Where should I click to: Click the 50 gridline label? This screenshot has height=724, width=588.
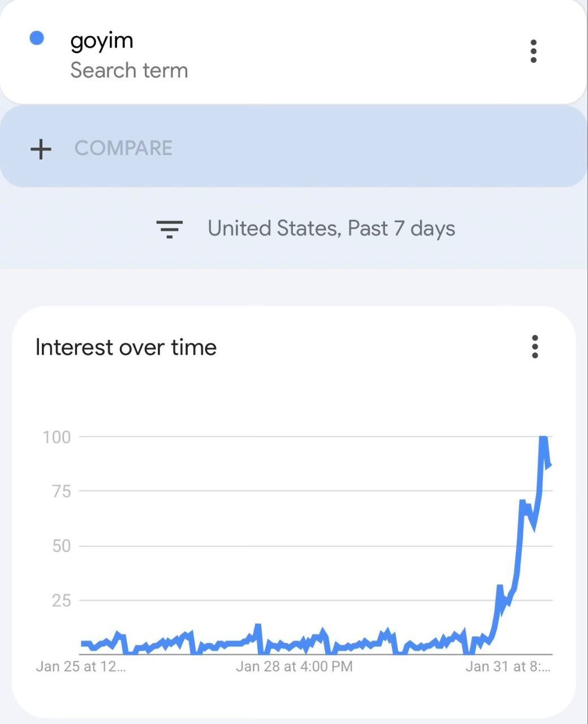tap(60, 546)
